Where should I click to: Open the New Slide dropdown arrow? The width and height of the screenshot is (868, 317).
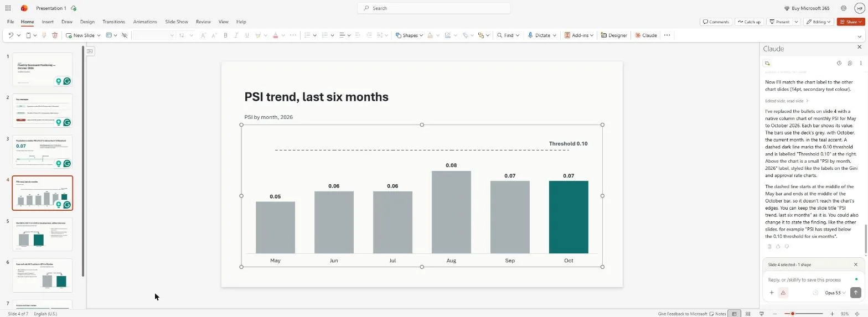coord(99,35)
